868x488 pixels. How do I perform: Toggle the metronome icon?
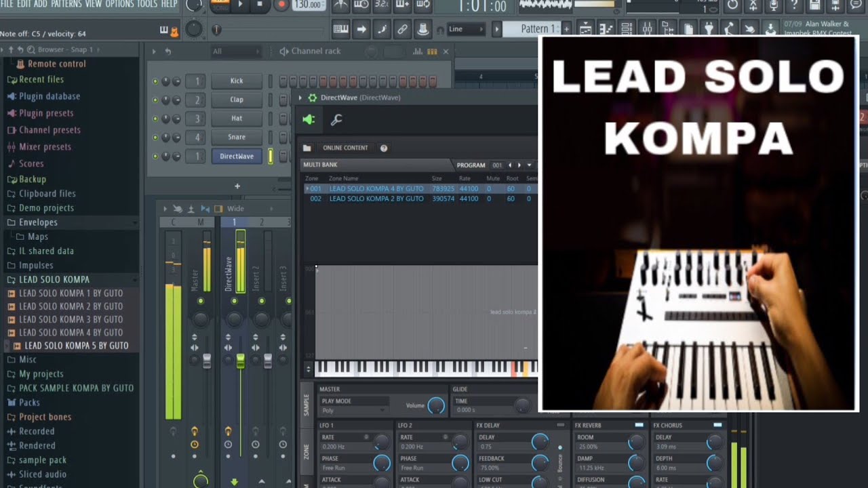[x=341, y=5]
